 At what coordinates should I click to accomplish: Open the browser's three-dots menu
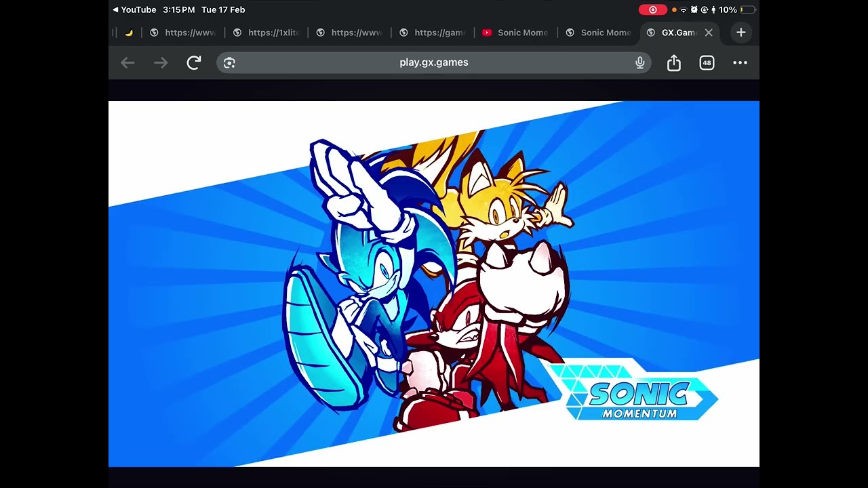740,63
